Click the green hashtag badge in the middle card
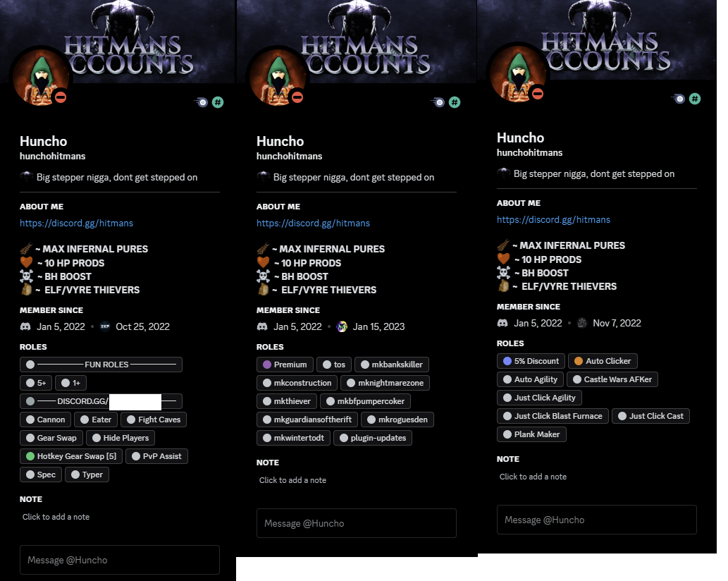728x581 pixels. [455, 102]
